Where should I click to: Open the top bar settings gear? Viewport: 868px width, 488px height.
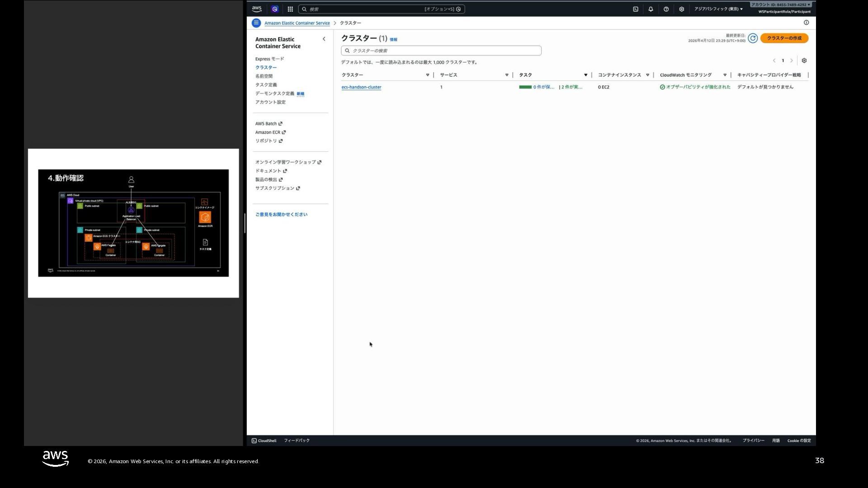pyautogui.click(x=681, y=9)
